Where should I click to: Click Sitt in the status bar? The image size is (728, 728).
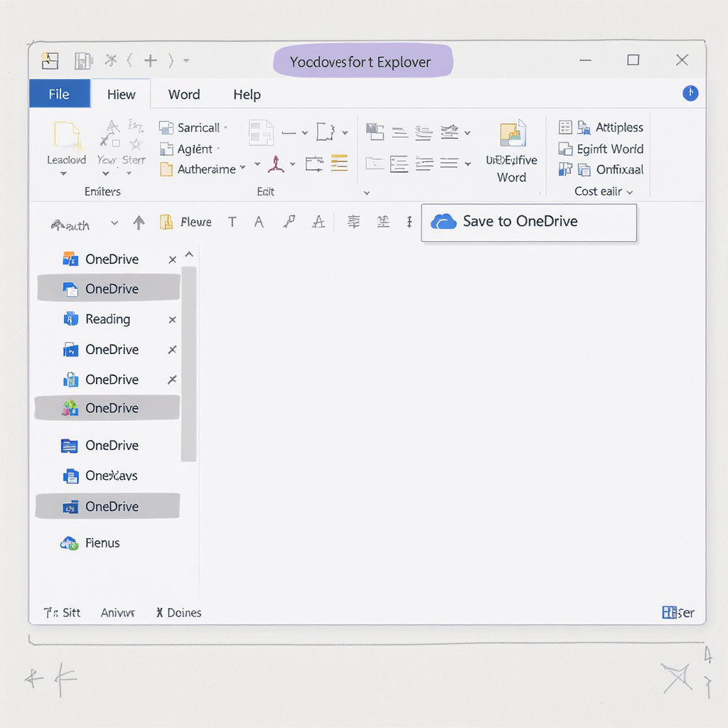tap(72, 613)
